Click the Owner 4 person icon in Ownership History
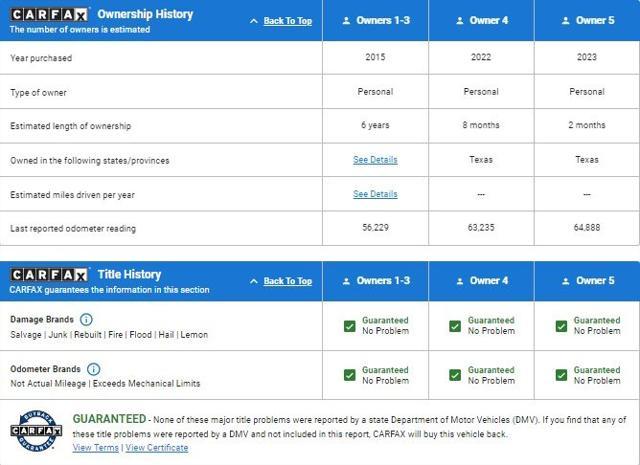Screen dimensions: 640x465 click(457, 20)
